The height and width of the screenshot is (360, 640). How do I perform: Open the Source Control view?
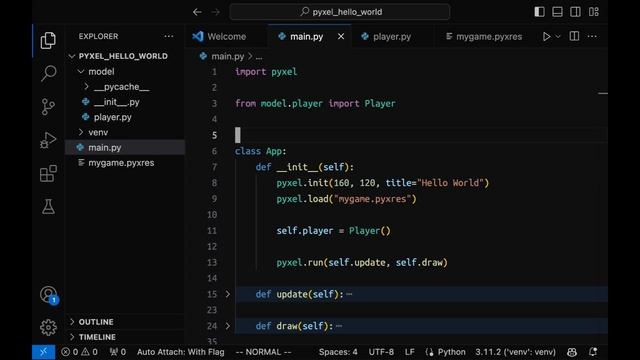(x=48, y=107)
